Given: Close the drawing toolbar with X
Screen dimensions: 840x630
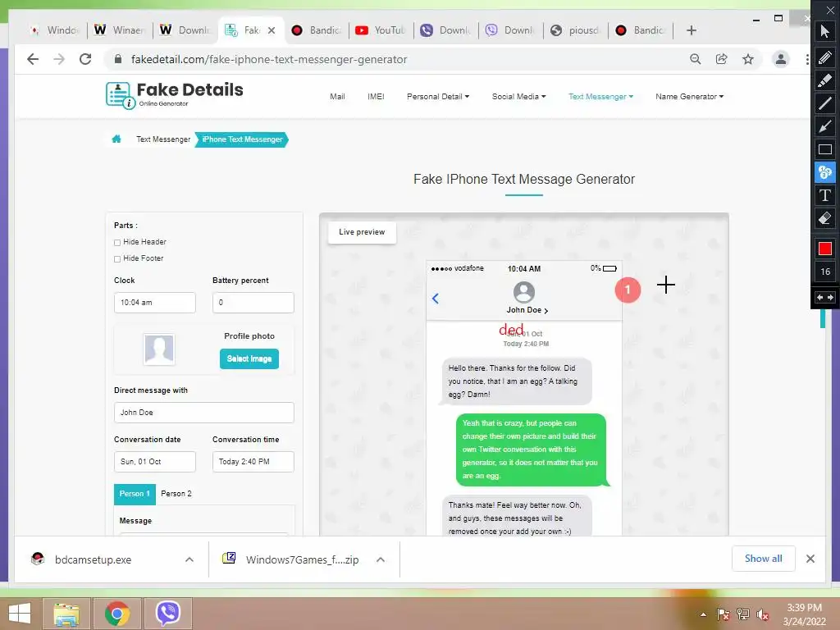Looking at the screenshot, I should tap(830, 10).
